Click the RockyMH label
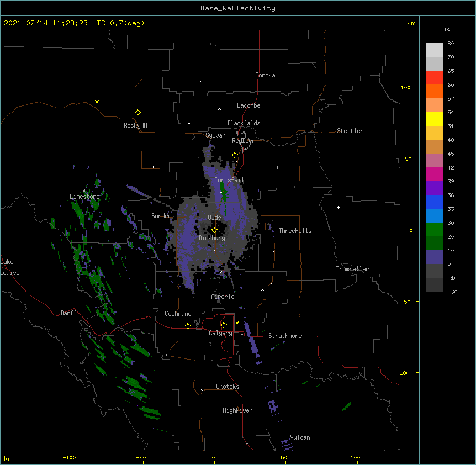476x465 pixels. pyautogui.click(x=135, y=125)
